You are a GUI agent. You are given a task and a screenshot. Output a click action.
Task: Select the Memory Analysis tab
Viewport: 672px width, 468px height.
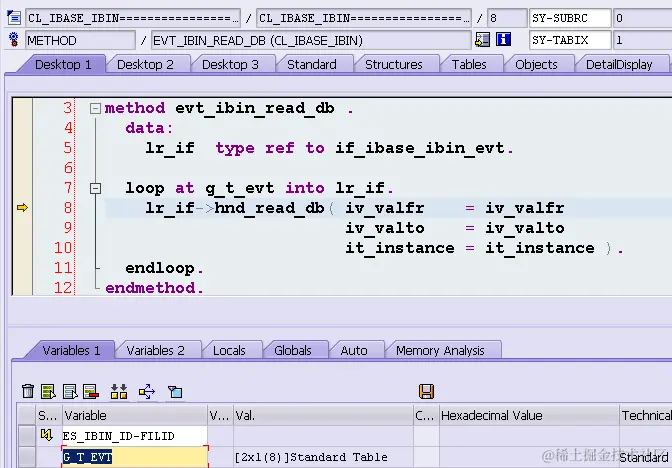coord(440,351)
